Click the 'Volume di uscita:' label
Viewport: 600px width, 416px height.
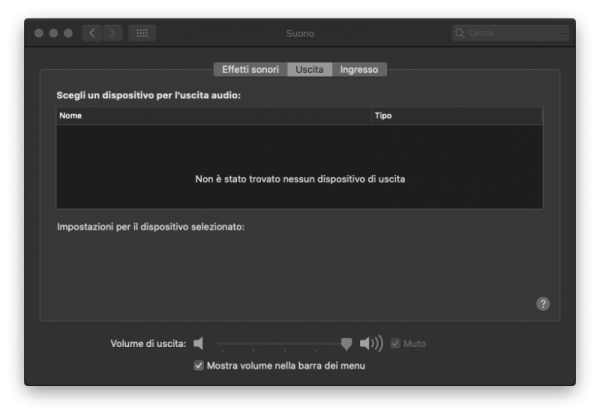click(x=148, y=344)
